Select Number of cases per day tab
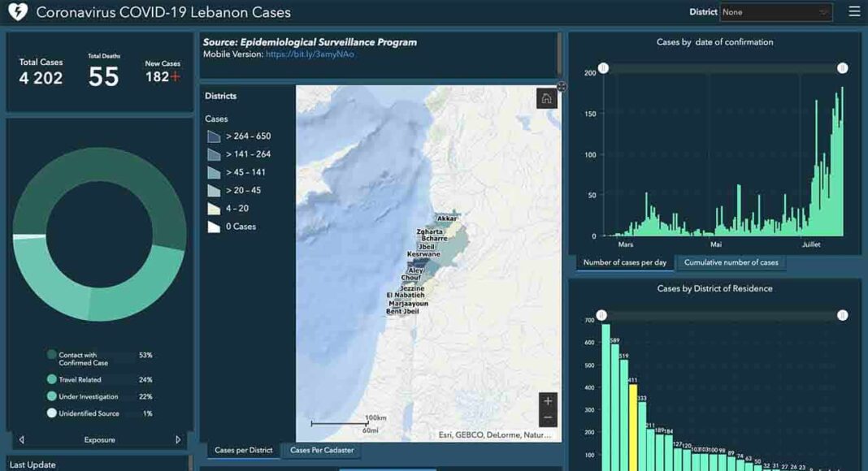Screen dimensions: 868x471 pyautogui.click(x=624, y=262)
